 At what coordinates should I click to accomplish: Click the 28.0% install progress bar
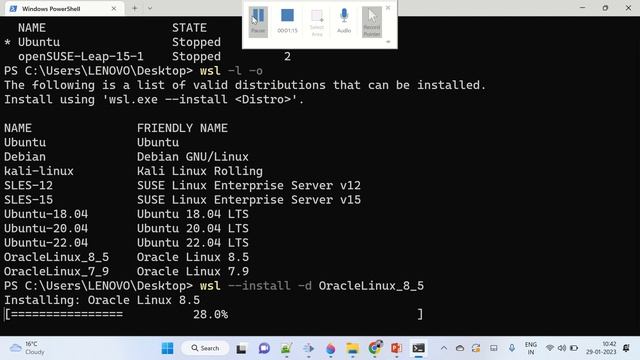pos(214,314)
